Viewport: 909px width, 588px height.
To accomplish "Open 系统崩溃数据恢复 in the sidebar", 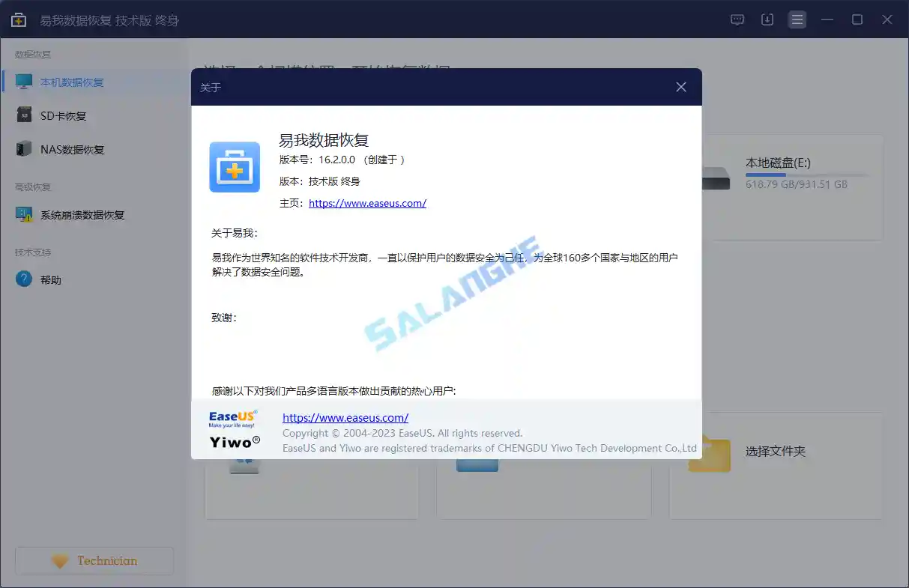I will (94, 215).
